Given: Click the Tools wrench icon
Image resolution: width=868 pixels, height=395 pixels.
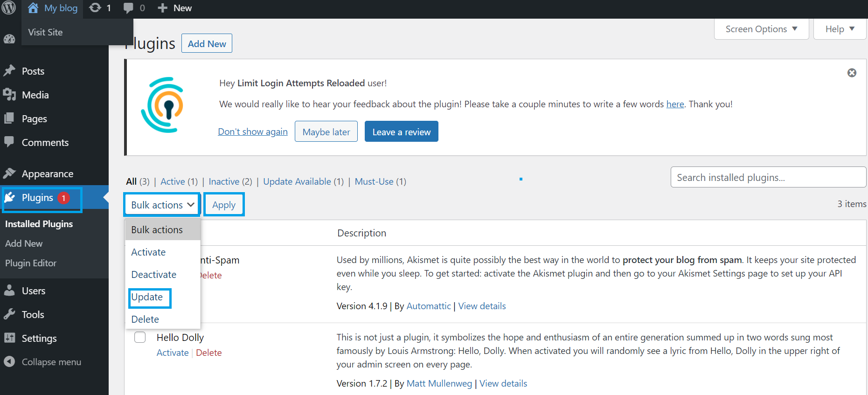Looking at the screenshot, I should [9, 314].
